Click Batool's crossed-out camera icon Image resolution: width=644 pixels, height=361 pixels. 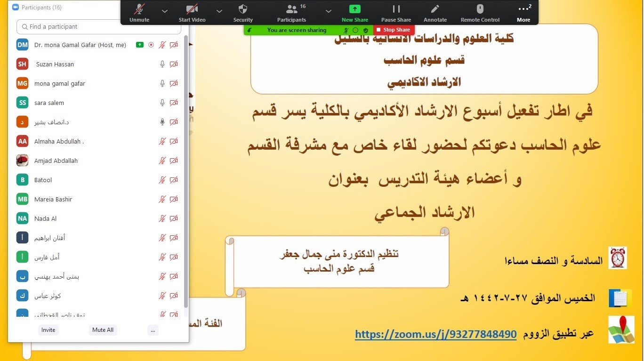(x=174, y=180)
